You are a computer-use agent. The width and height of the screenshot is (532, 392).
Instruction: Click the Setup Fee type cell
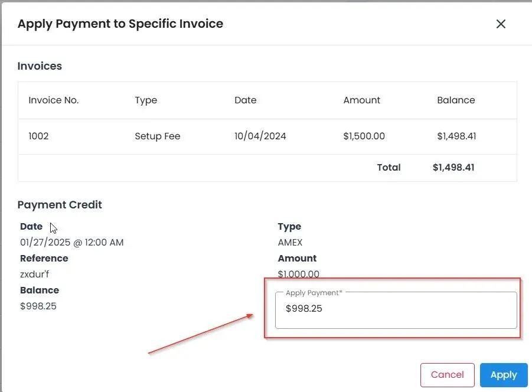(x=158, y=136)
